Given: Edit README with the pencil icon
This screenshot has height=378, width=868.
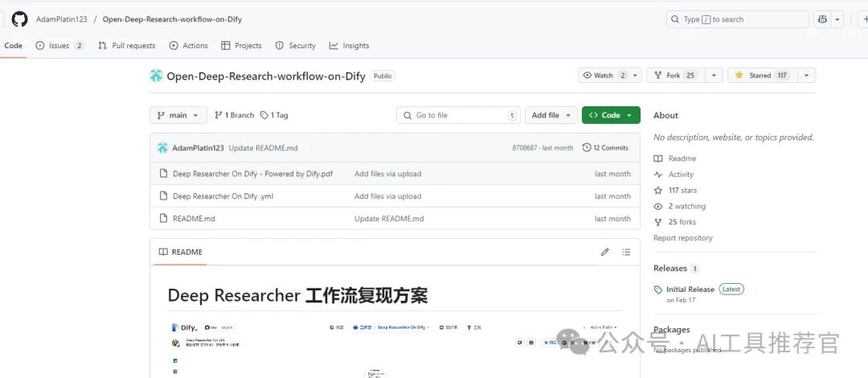Looking at the screenshot, I should pos(605,253).
